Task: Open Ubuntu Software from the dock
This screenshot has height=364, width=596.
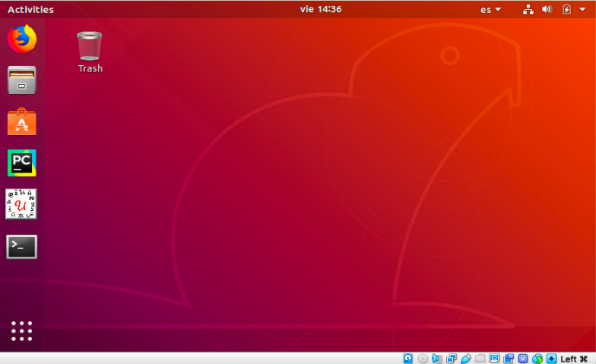Action: (x=22, y=122)
